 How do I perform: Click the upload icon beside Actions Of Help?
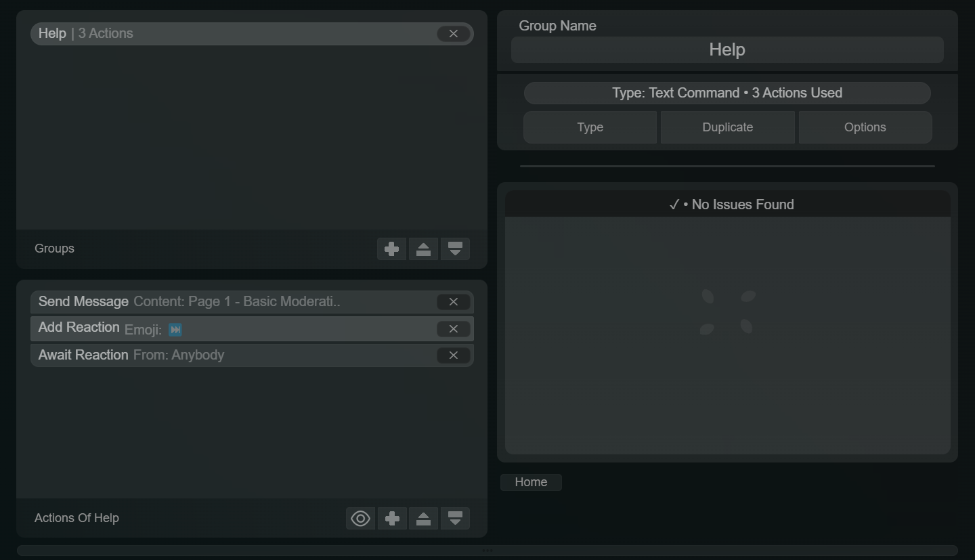pos(423,518)
